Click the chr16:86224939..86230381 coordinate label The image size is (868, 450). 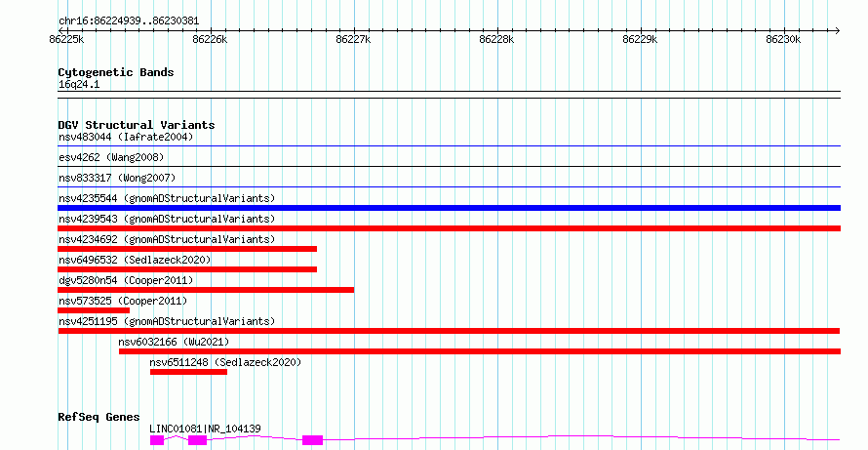tap(129, 21)
